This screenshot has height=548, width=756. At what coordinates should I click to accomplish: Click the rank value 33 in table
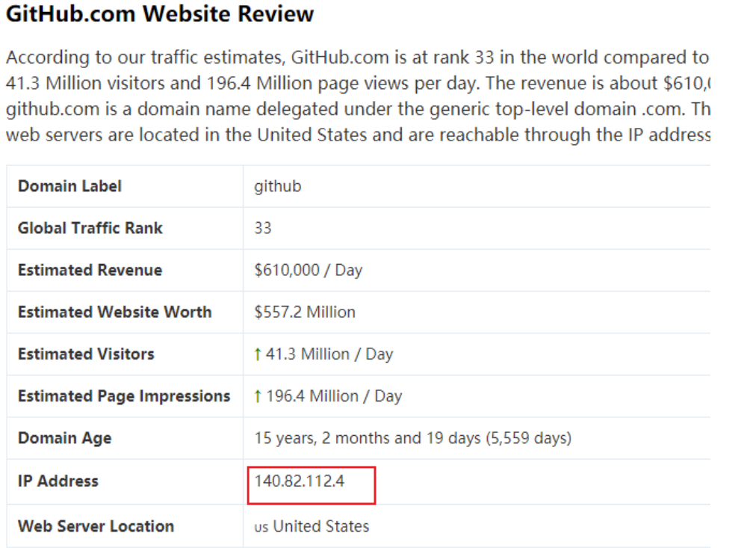(x=263, y=228)
